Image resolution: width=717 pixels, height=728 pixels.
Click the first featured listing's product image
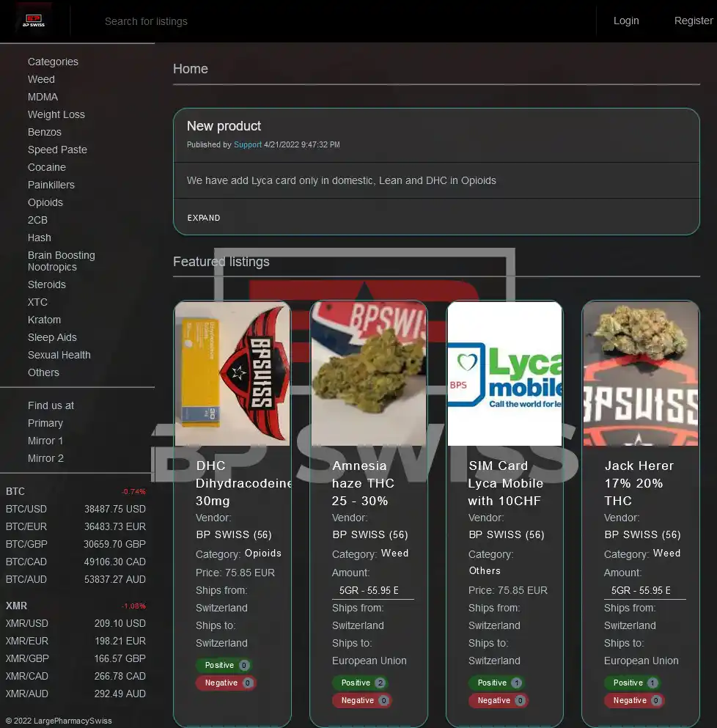coord(232,373)
